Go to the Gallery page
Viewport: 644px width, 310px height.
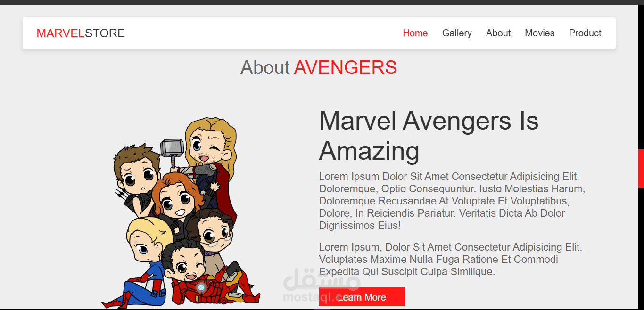457,33
